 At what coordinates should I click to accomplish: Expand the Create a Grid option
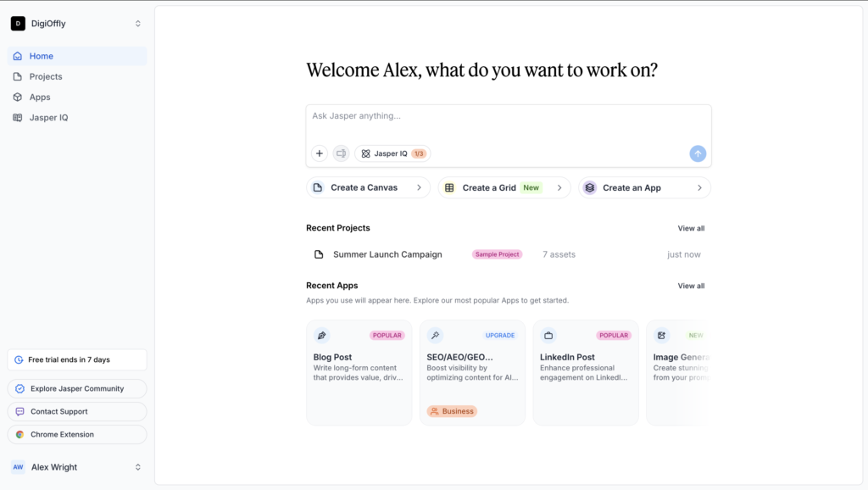click(559, 187)
